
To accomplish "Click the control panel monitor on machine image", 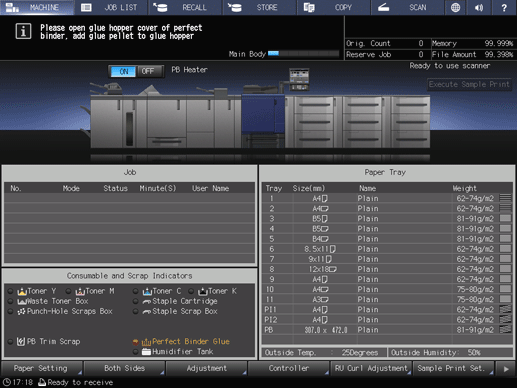I will [x=299, y=79].
